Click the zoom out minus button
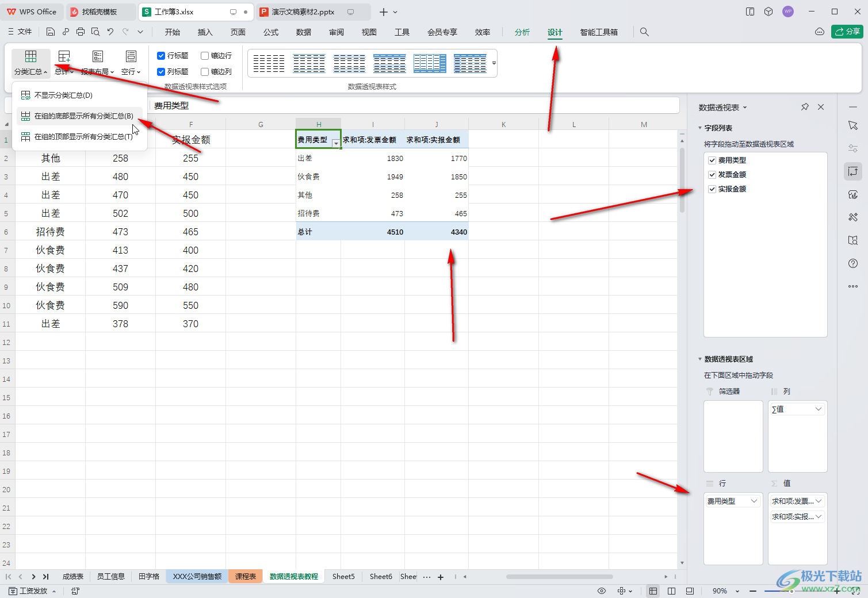The width and height of the screenshot is (868, 598). 753,591
